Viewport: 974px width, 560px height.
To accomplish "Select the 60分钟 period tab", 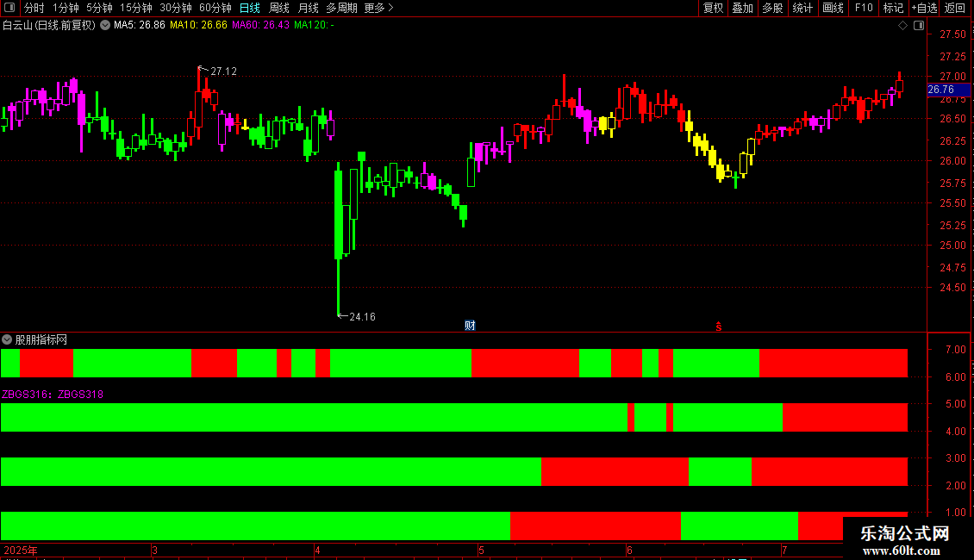I will point(215,8).
